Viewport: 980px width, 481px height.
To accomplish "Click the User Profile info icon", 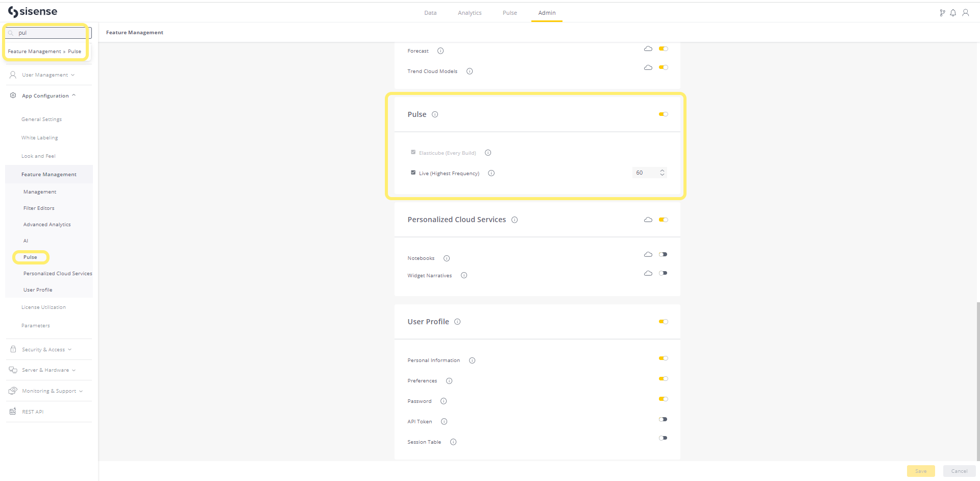I will pos(457,322).
